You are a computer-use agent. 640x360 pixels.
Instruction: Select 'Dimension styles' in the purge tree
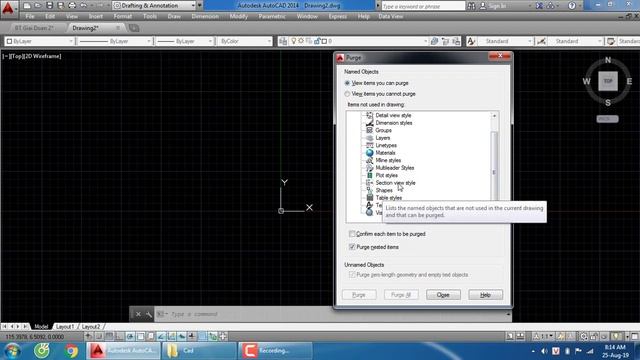[x=393, y=123]
